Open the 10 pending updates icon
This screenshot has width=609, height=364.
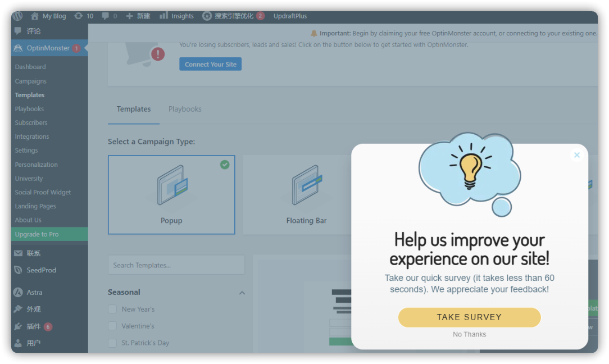84,16
